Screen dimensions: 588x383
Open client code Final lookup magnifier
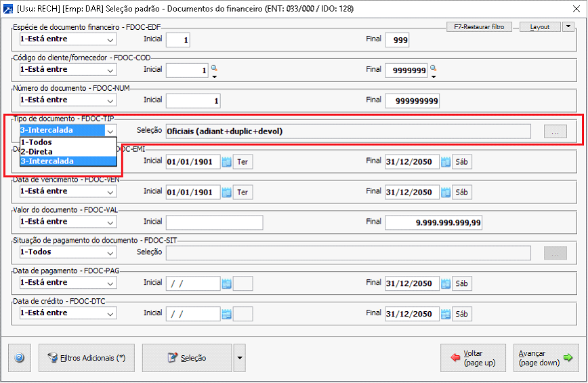point(433,68)
